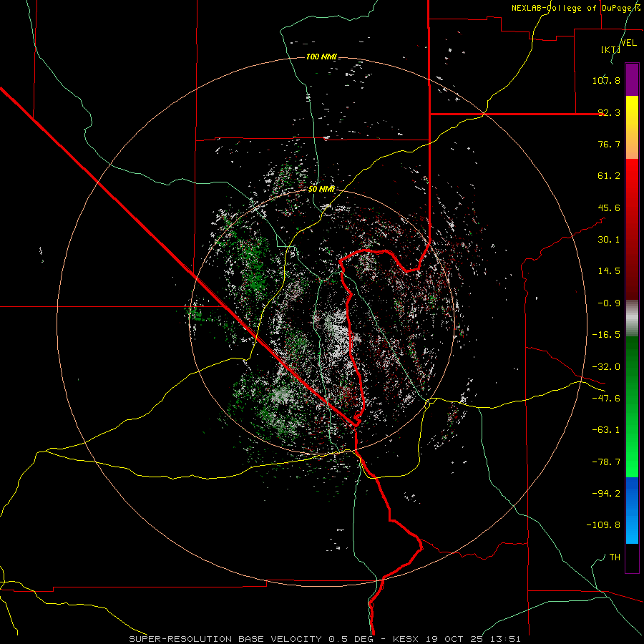The height and width of the screenshot is (644, 644).
Task: Select the -0.9 velocity scale value
Action: tap(609, 303)
